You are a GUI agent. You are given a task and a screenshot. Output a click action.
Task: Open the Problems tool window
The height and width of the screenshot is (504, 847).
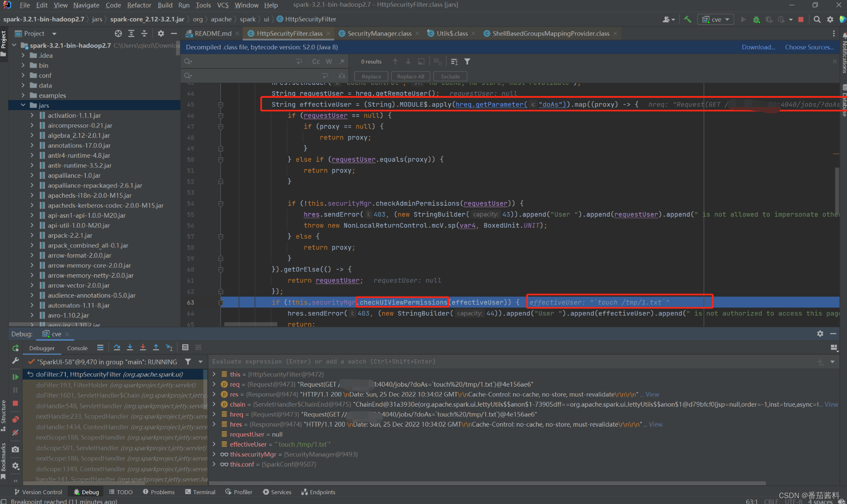159,492
